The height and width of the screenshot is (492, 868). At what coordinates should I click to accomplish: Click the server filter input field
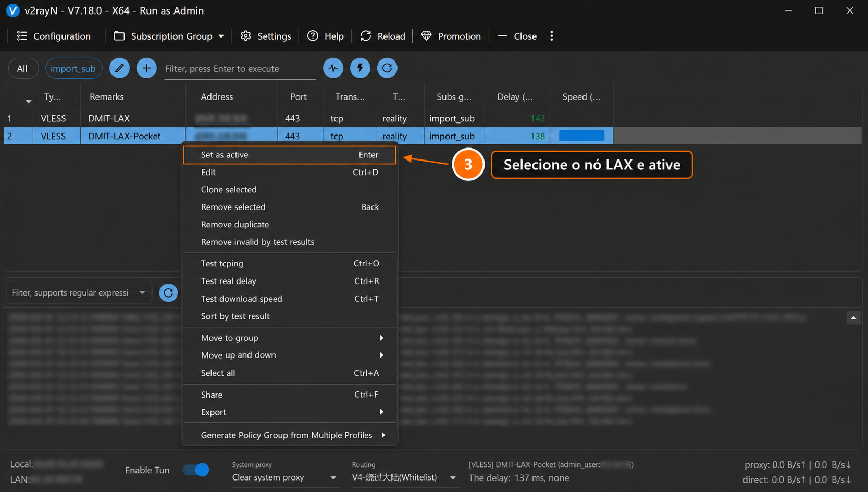tap(240, 69)
